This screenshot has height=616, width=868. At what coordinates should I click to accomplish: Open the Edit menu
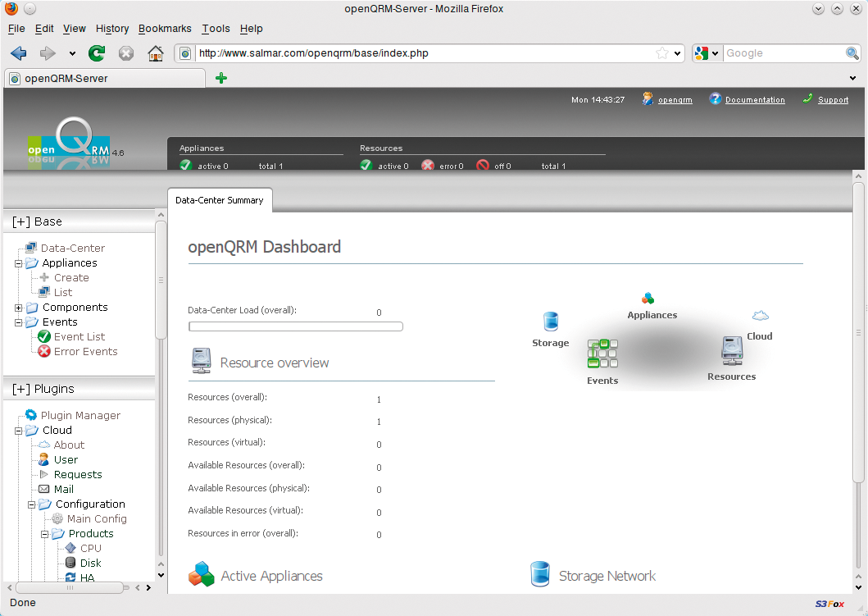click(44, 28)
